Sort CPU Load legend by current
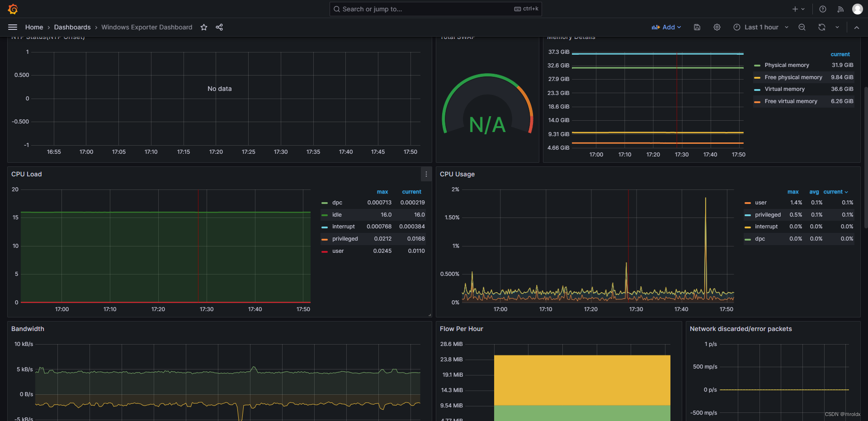Image resolution: width=868 pixels, height=421 pixels. point(412,192)
